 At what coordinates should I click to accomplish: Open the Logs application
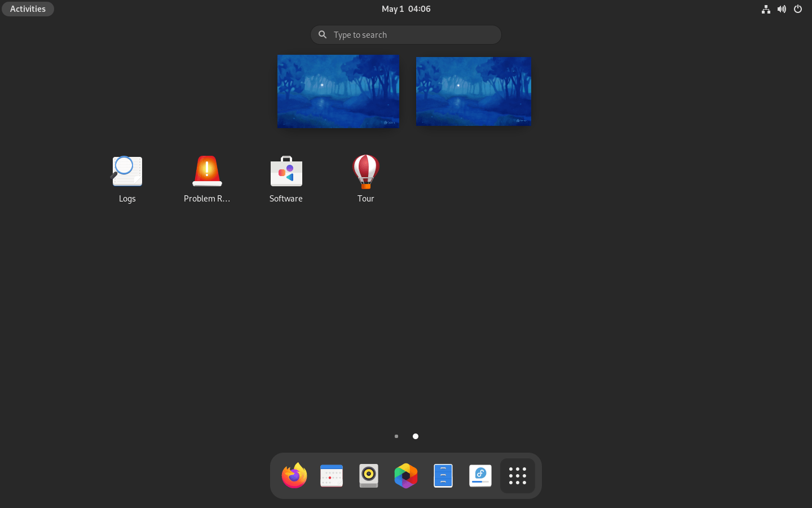point(127,178)
